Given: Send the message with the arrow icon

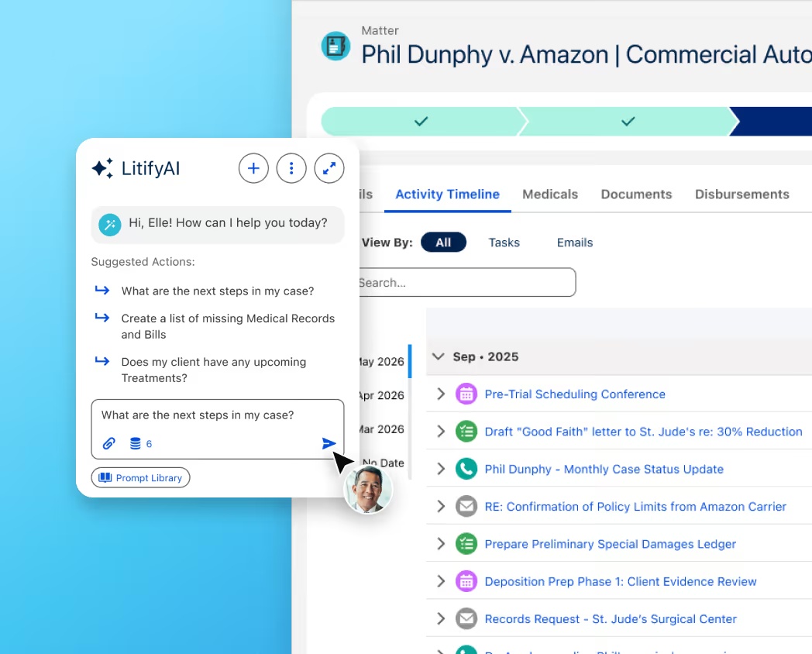Looking at the screenshot, I should coord(329,443).
